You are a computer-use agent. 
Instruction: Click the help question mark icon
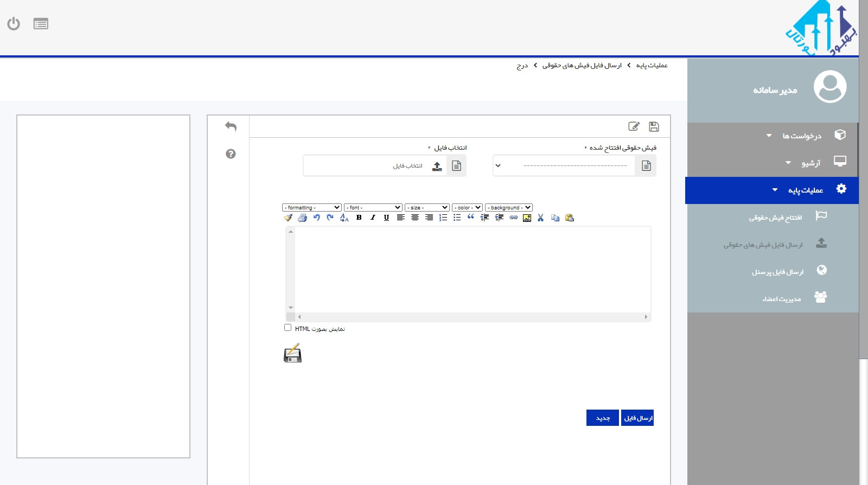coord(231,154)
